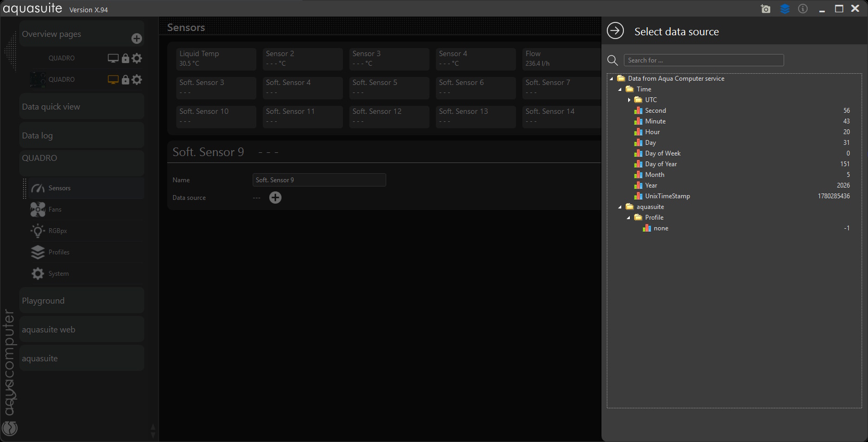Screen dimensions: 868x442
Task: Open the Playground section
Action: [82, 300]
